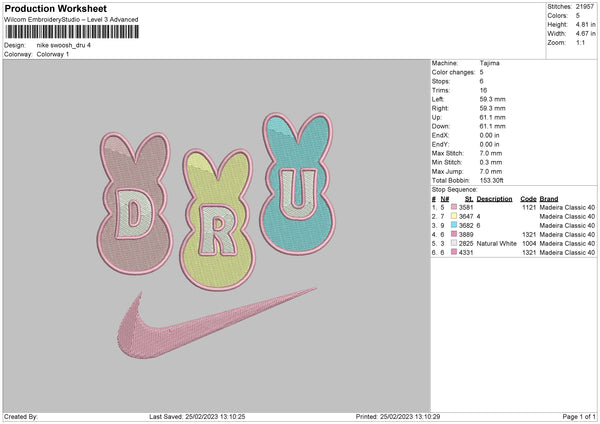Click the 'Last Saved: 25/02/2023 13:10:25' footer text

197,417
